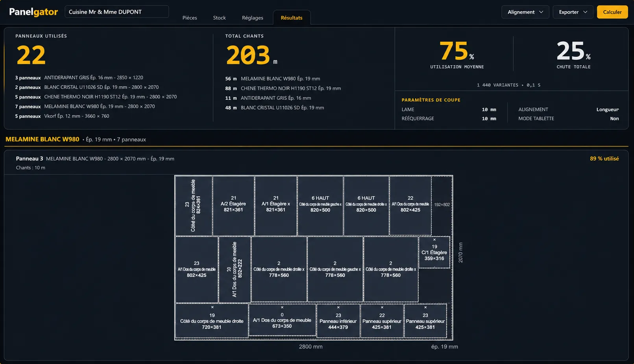Select the 3 panneaux ANTIDERAPANT GRIS row
The width and height of the screenshot is (634, 364).
click(x=79, y=78)
